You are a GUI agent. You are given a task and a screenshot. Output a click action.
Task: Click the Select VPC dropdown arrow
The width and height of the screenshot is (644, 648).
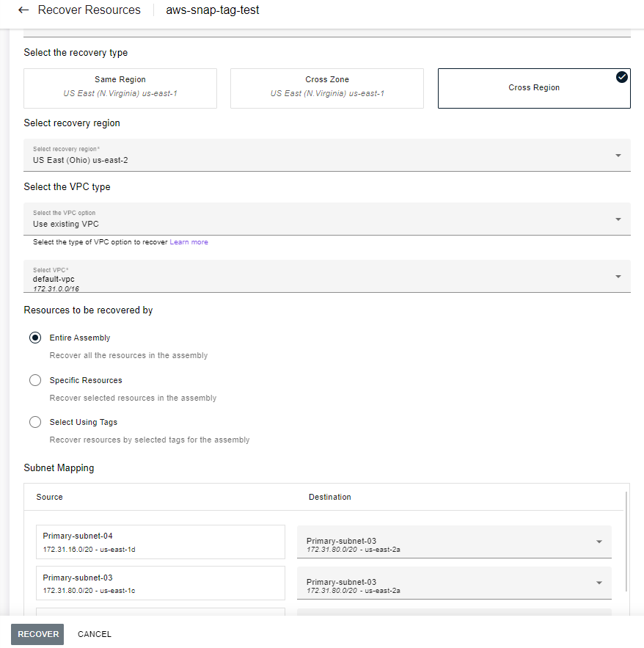click(x=619, y=276)
